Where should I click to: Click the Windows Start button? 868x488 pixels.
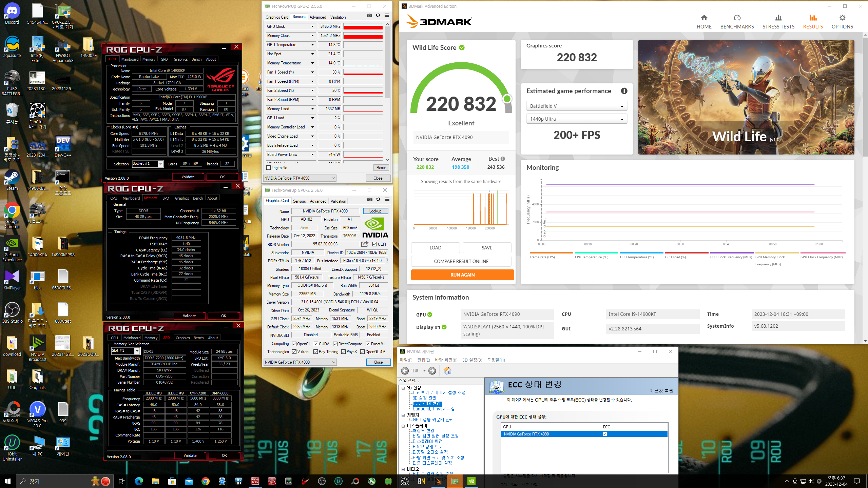(8, 481)
